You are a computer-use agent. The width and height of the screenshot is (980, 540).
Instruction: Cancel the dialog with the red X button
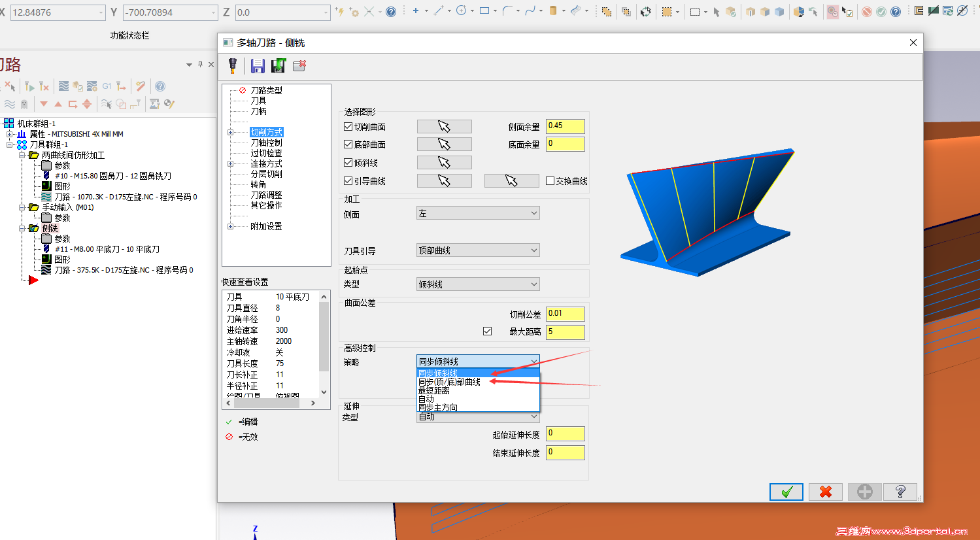tap(826, 492)
